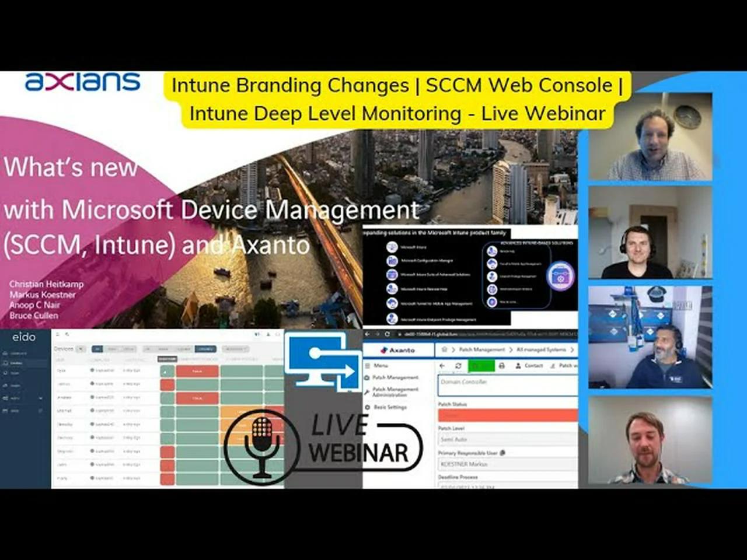Click the Domain Controller text field
This screenshot has height=560, width=747.
(x=507, y=385)
